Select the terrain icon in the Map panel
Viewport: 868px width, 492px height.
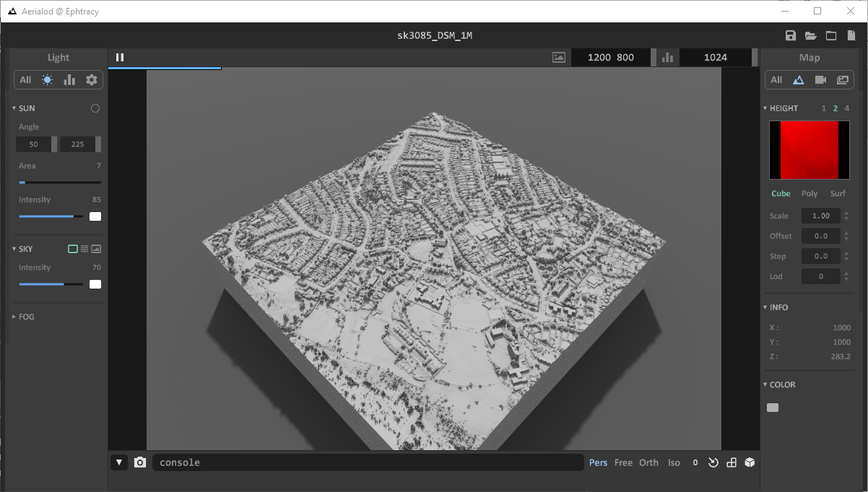coord(799,79)
